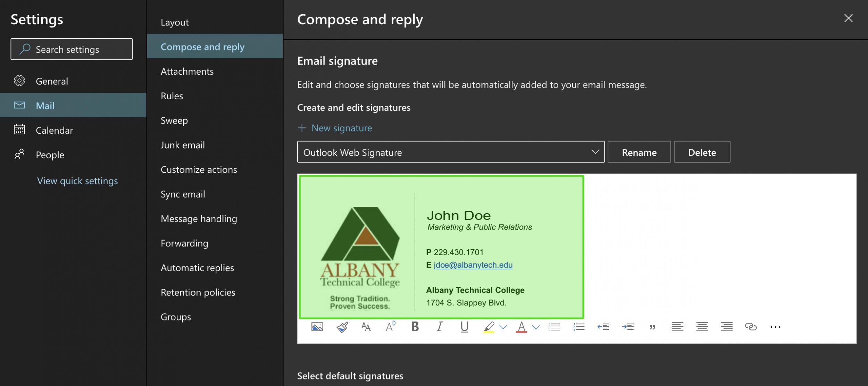Image resolution: width=868 pixels, height=386 pixels.
Task: Open the font size icon
Action: (x=366, y=327)
